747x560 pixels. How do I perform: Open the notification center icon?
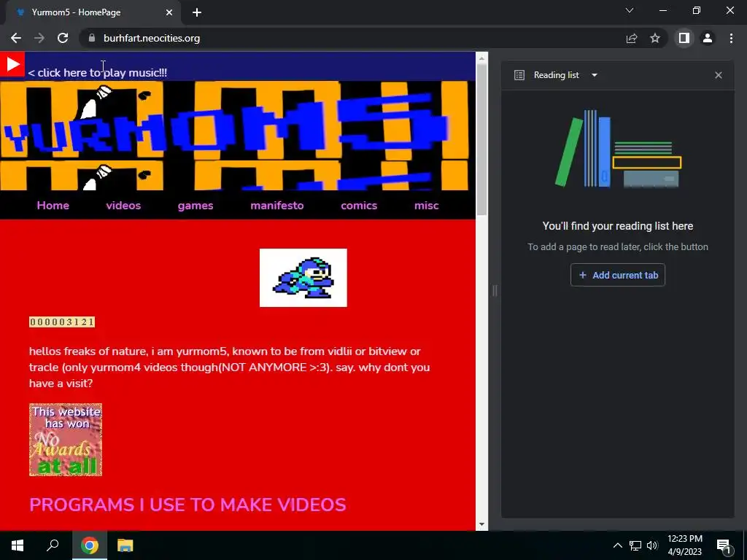(x=724, y=545)
